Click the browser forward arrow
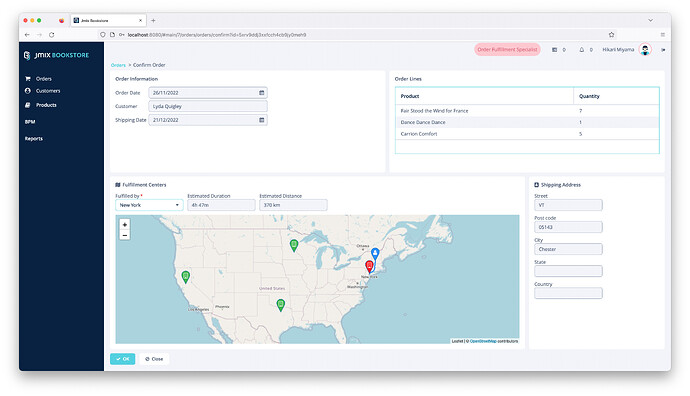This screenshot has width=690, height=396. coord(39,35)
